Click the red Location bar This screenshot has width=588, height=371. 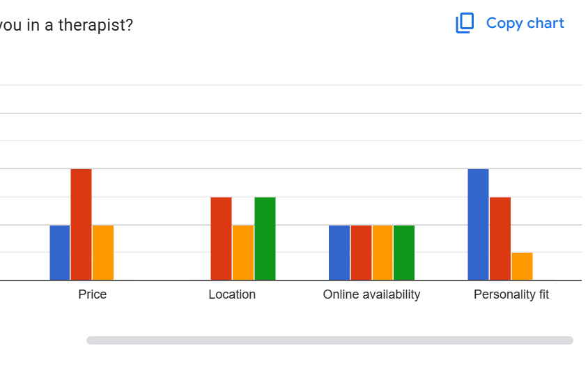tap(222, 239)
